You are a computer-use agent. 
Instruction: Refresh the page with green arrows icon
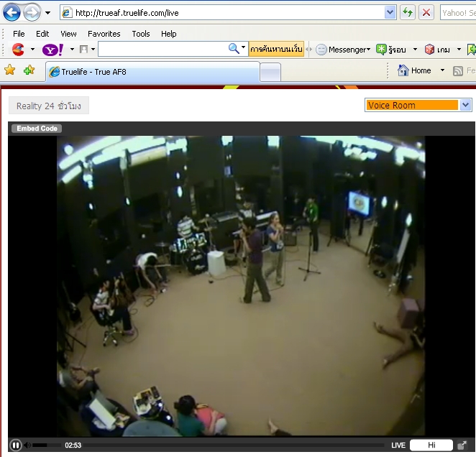[408, 13]
